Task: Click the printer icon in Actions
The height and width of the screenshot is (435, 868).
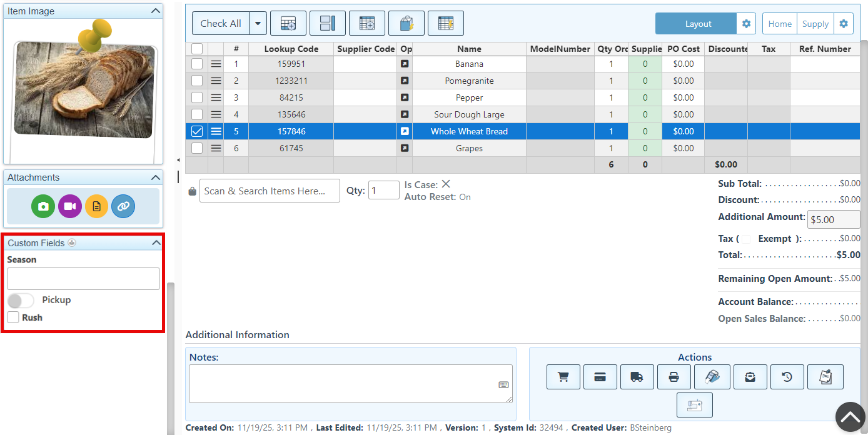Action: click(x=674, y=377)
